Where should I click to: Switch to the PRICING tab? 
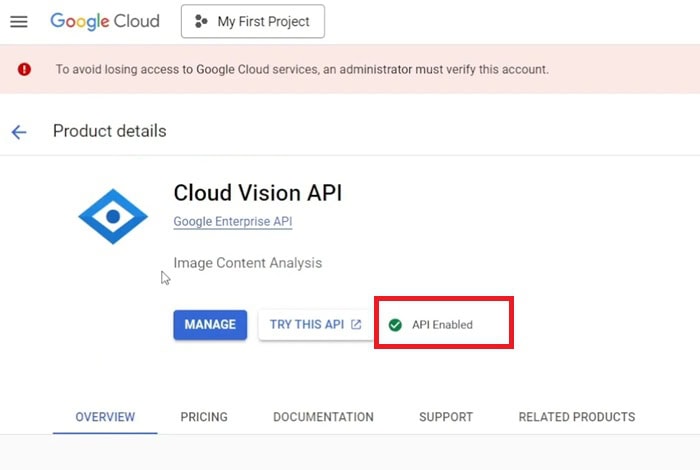click(204, 417)
